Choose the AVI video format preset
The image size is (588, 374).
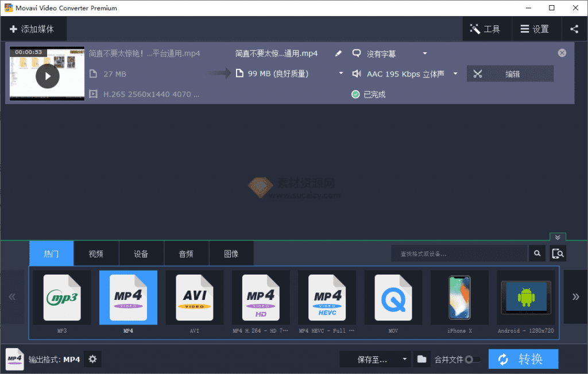194,298
